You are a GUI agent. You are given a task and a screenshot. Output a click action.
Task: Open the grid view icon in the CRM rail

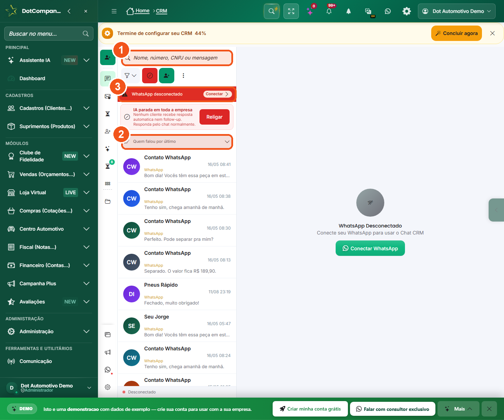107,183
